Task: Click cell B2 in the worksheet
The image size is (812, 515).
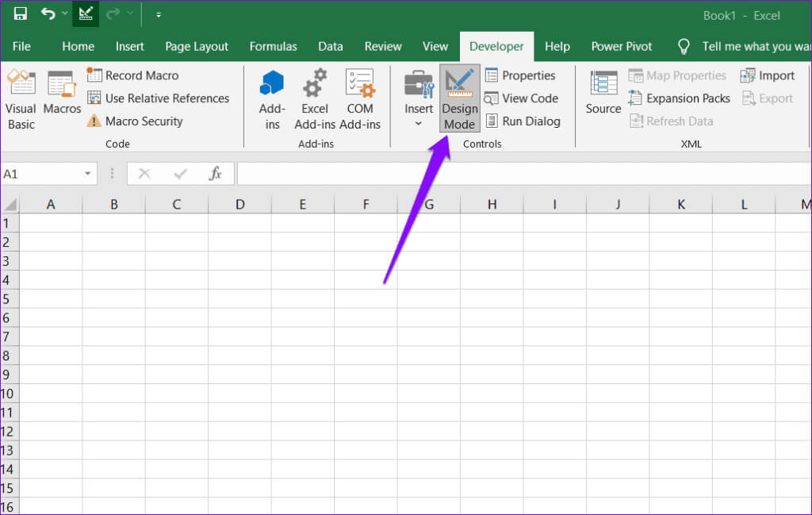Action: tap(114, 242)
